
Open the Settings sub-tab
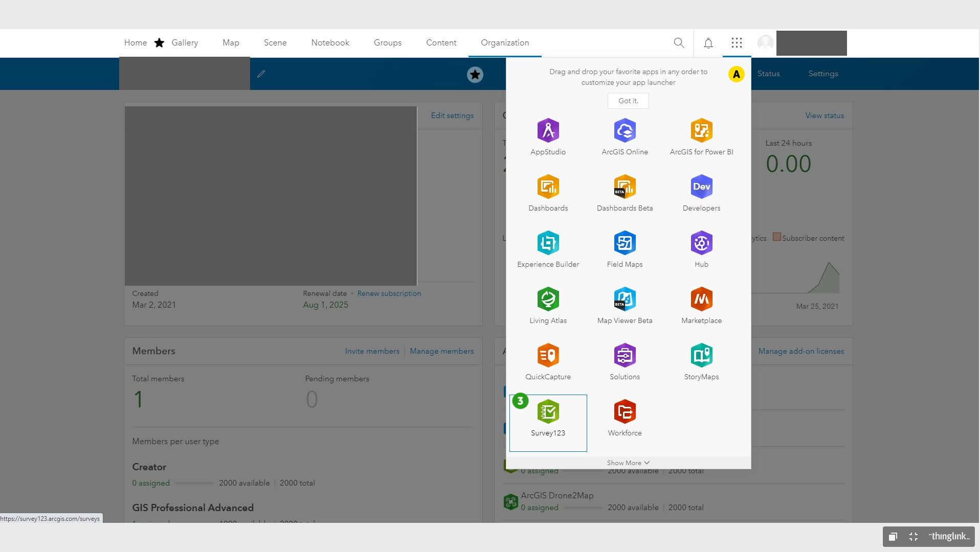(x=823, y=74)
